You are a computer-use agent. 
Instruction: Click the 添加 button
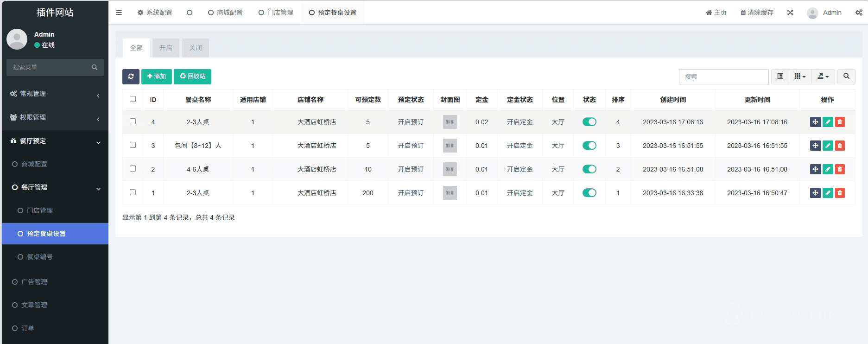157,76
